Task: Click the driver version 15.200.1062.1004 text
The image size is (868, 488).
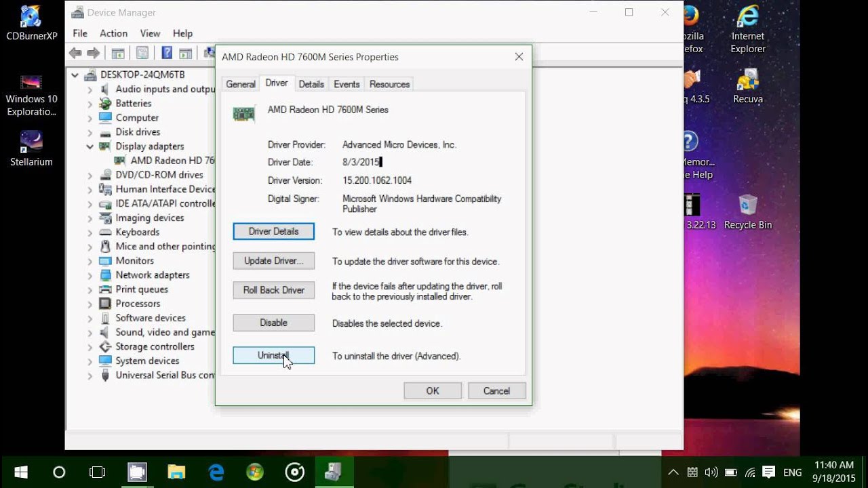Action: (x=377, y=180)
